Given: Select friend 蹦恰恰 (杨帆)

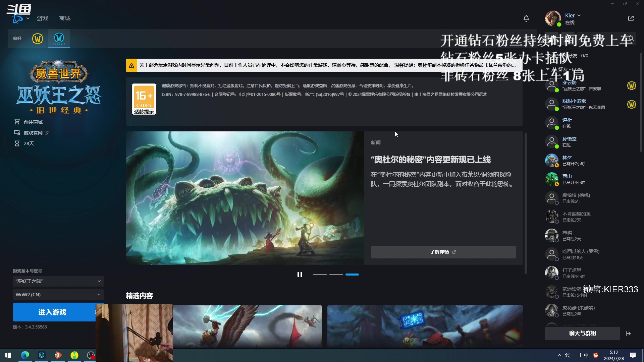Looking at the screenshot, I should 590,198.
